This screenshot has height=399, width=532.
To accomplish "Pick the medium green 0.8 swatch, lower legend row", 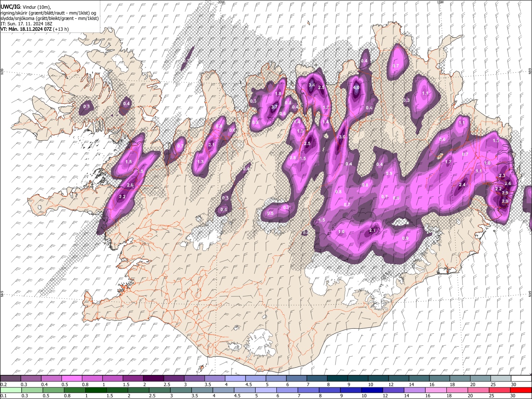I will pyautogui.click(x=75, y=390).
